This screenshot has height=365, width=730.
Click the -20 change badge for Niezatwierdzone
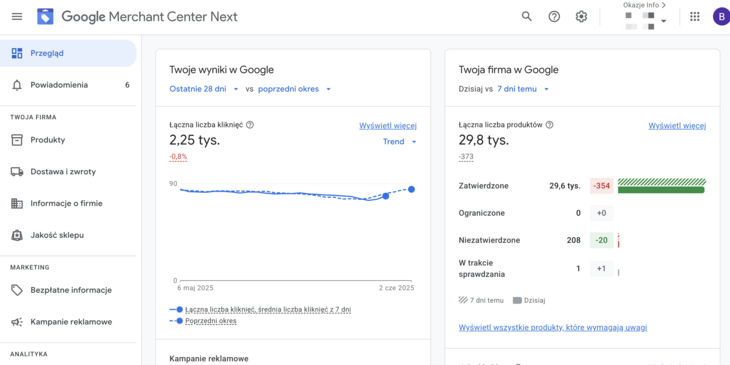pos(602,240)
